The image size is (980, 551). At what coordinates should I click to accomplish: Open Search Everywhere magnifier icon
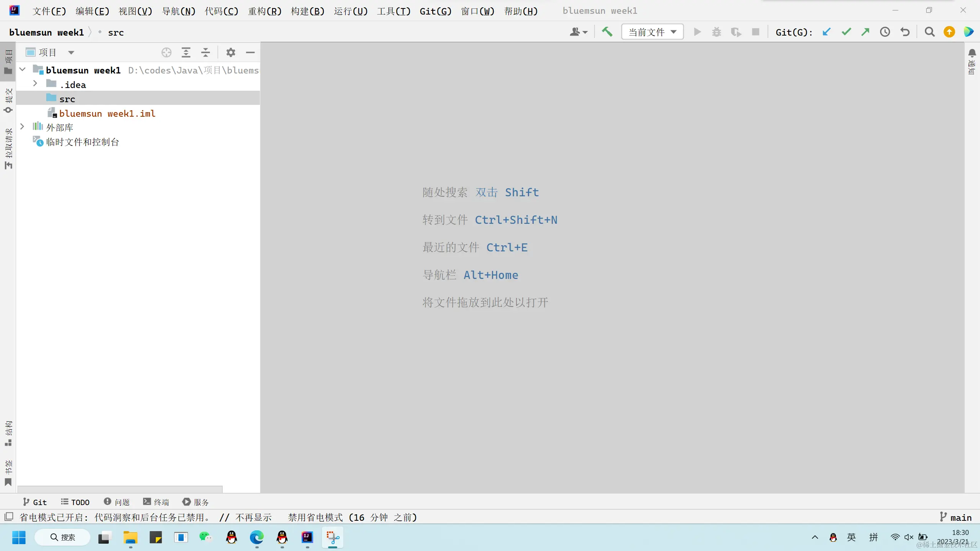point(929,32)
